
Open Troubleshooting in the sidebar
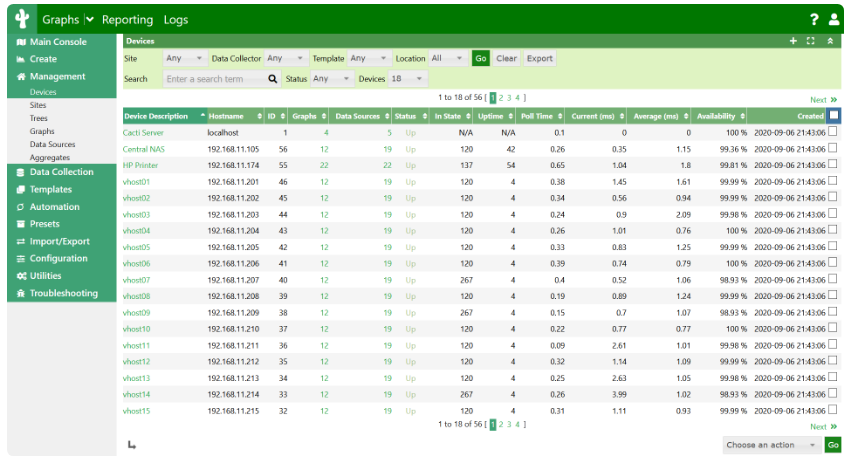pos(63,294)
